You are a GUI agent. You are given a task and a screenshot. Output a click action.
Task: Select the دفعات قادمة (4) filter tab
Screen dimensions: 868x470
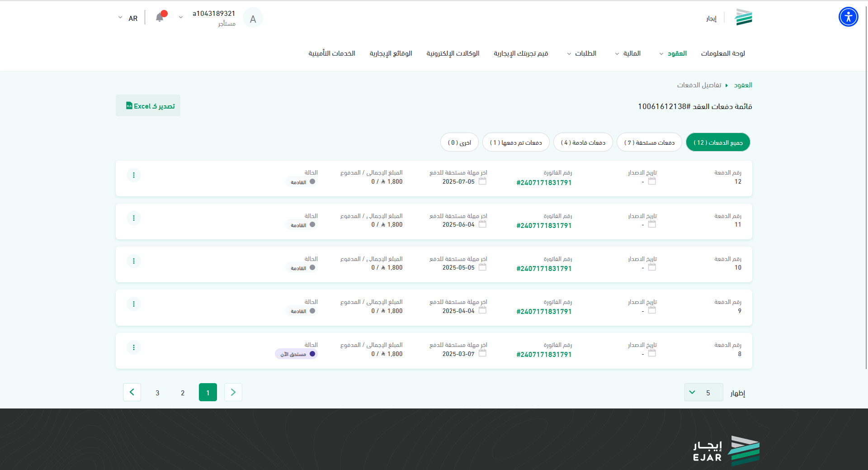pyautogui.click(x=583, y=142)
